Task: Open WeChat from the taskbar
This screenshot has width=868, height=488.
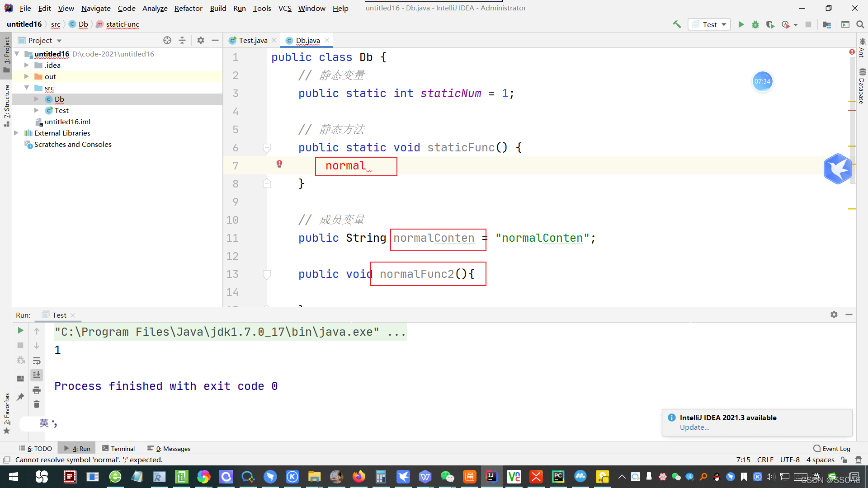Action: tap(448, 477)
